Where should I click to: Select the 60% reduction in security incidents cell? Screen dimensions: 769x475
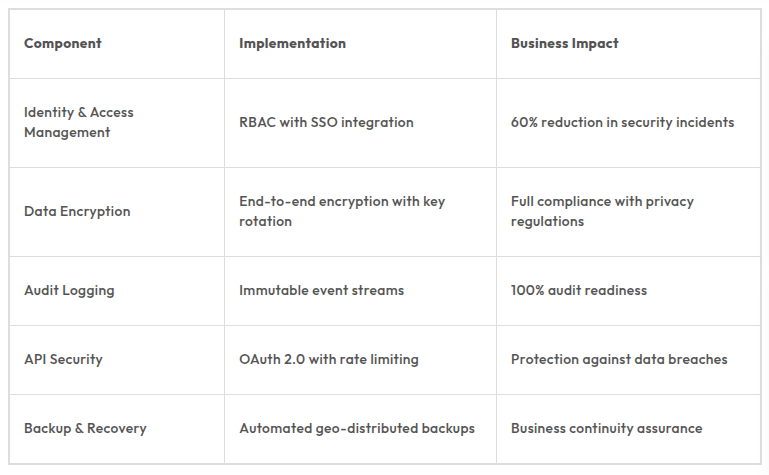tap(622, 122)
